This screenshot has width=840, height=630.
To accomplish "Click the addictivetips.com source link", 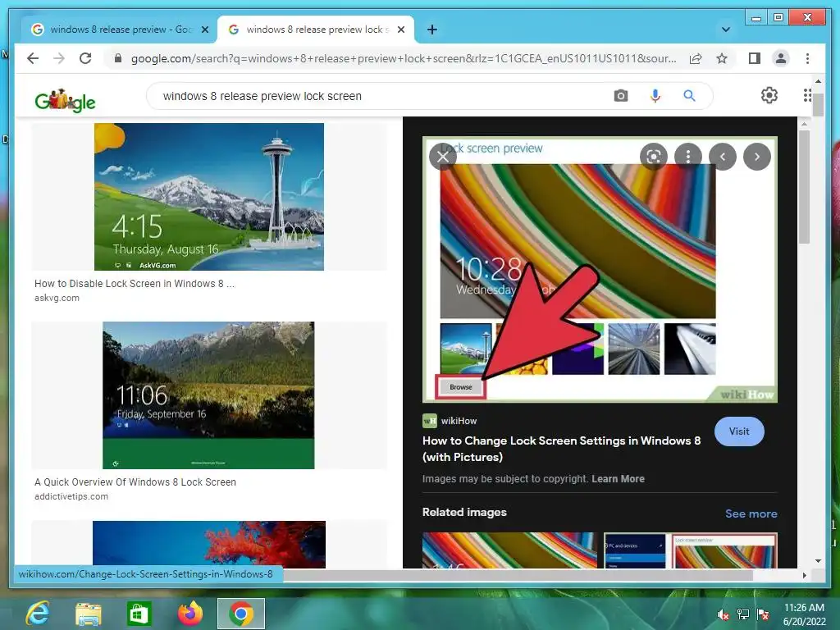I will [71, 496].
